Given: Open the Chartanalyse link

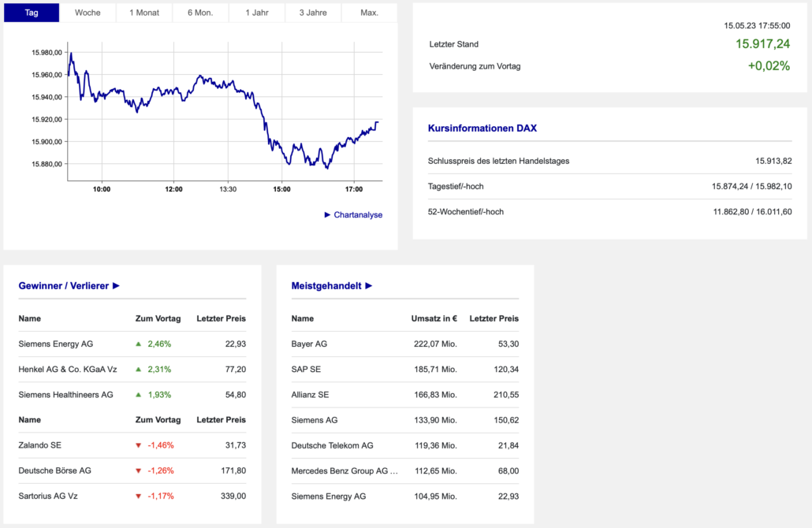Looking at the screenshot, I should tap(358, 215).
